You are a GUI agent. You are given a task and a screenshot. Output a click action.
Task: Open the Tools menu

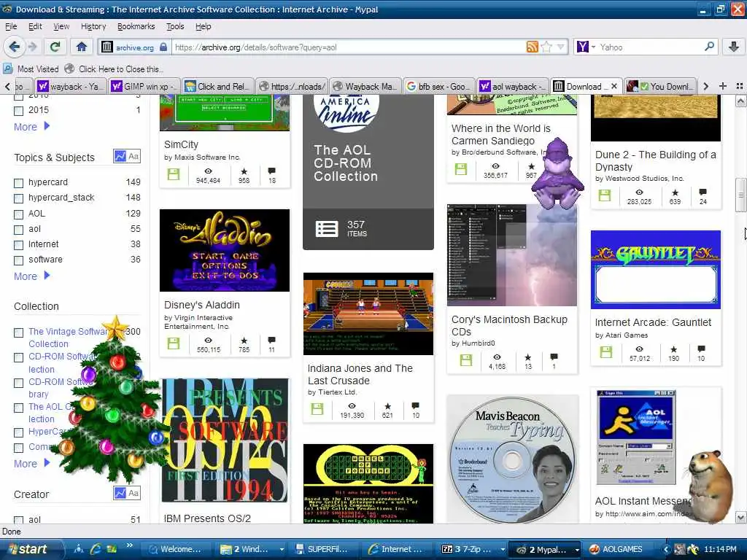tap(175, 26)
